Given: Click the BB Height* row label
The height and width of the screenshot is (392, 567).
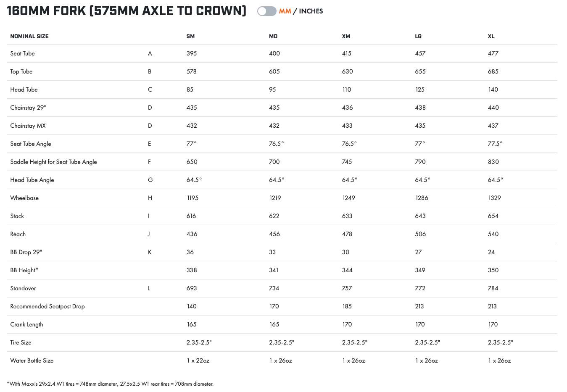Looking at the screenshot, I should [x=24, y=270].
